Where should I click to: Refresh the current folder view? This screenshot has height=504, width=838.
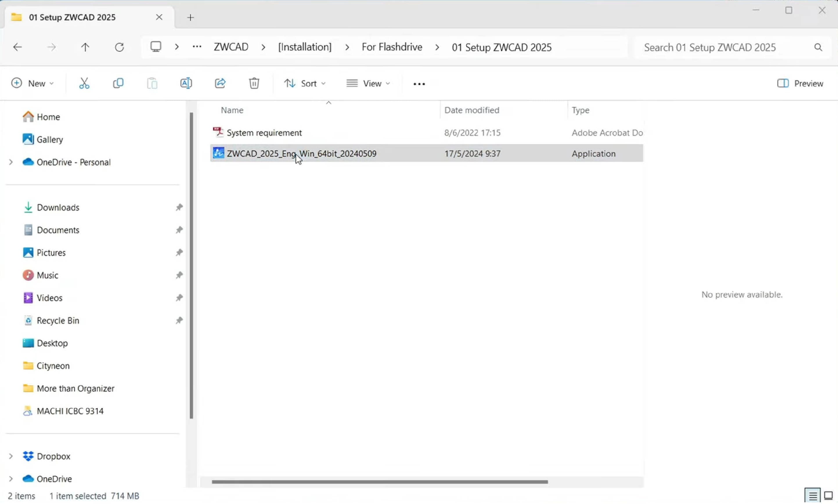(119, 47)
